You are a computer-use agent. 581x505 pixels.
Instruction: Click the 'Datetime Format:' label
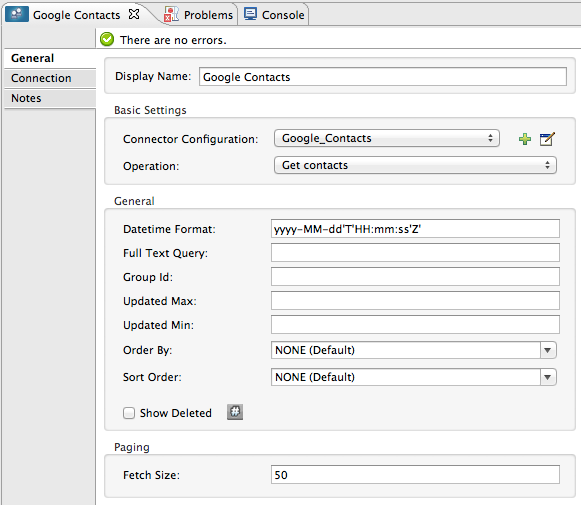[169, 229]
